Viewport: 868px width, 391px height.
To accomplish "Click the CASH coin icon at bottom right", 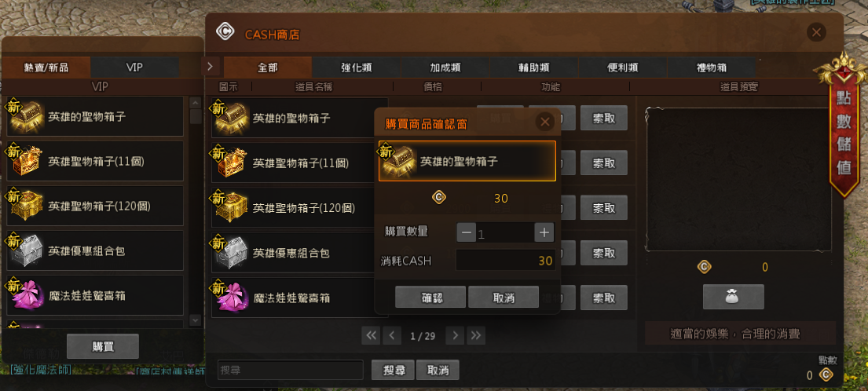I will click(x=826, y=375).
